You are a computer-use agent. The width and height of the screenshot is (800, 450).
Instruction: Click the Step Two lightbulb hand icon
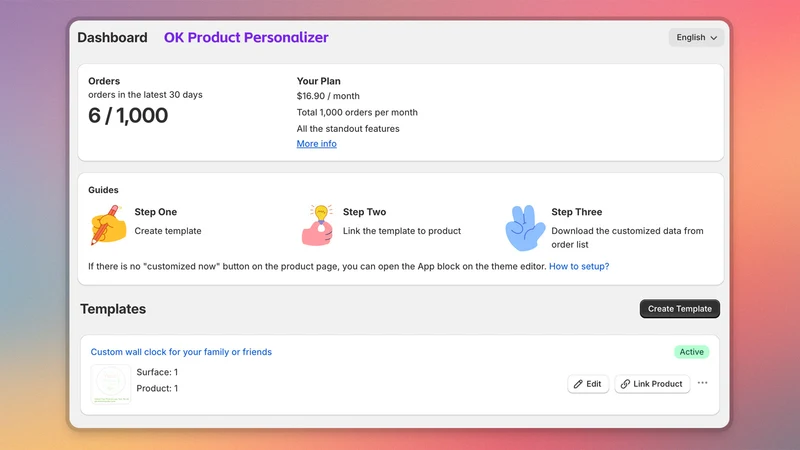pos(317,225)
